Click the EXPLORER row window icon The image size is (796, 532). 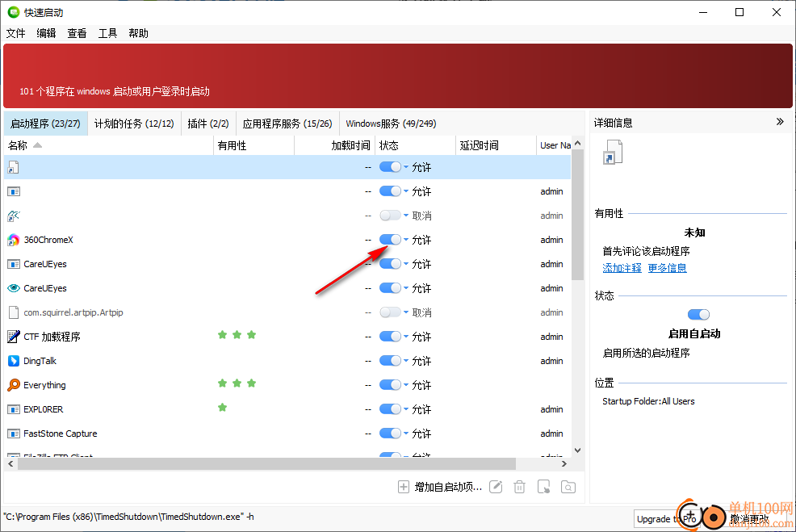14,409
